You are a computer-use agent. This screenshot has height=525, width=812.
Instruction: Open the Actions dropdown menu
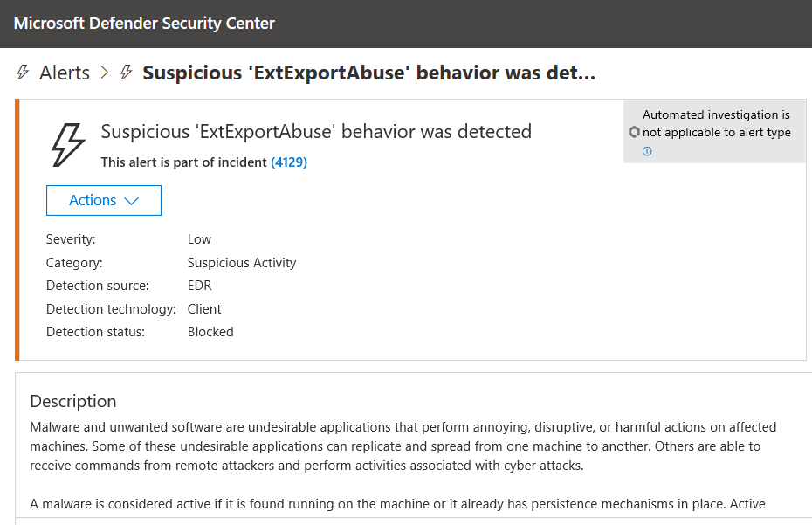pos(104,200)
